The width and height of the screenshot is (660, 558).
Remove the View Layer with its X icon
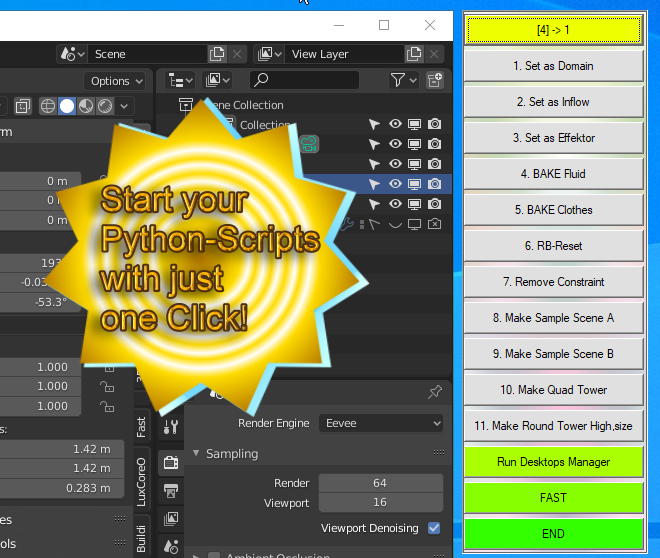[434, 54]
